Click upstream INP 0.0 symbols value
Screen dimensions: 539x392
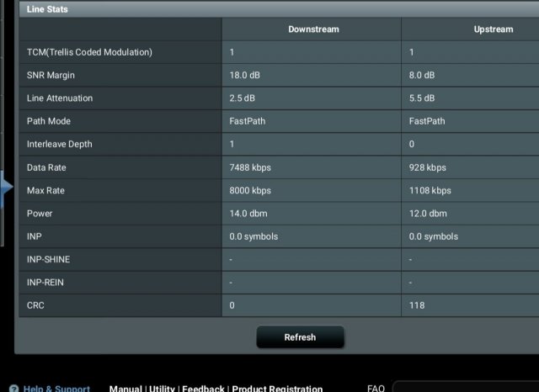pos(434,236)
